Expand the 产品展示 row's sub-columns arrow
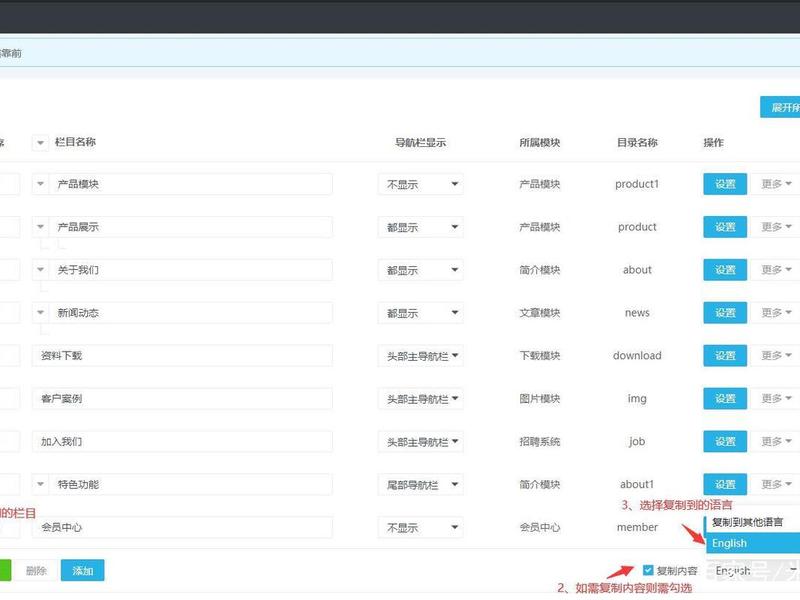 40,227
